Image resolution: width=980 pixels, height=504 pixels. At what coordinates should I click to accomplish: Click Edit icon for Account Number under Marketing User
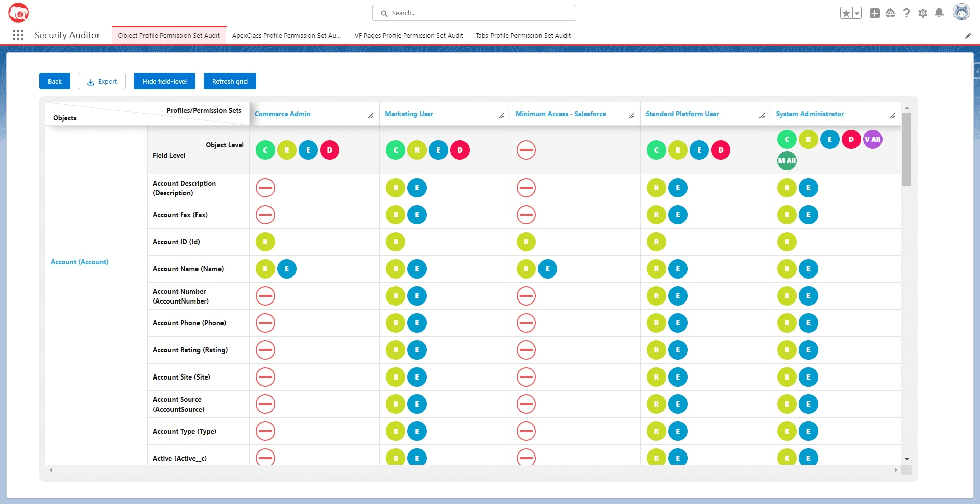pos(417,296)
